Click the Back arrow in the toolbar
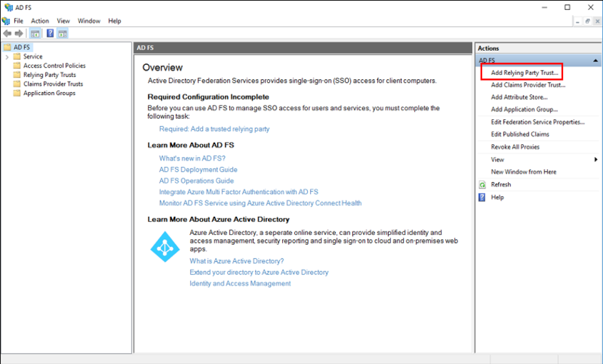 point(7,34)
